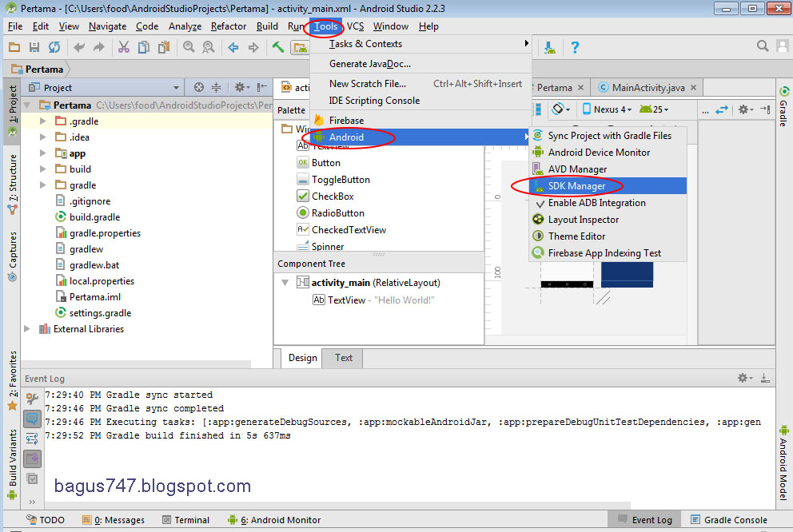The height and width of the screenshot is (532, 793).
Task: Toggle Enable ADB Integration checkmark item
Action: pyautogui.click(x=608, y=203)
